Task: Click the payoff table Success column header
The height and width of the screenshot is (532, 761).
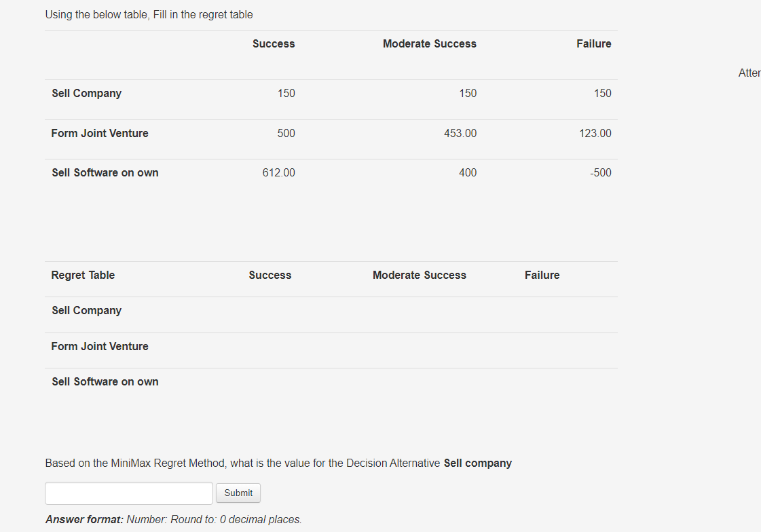Action: 274,43
